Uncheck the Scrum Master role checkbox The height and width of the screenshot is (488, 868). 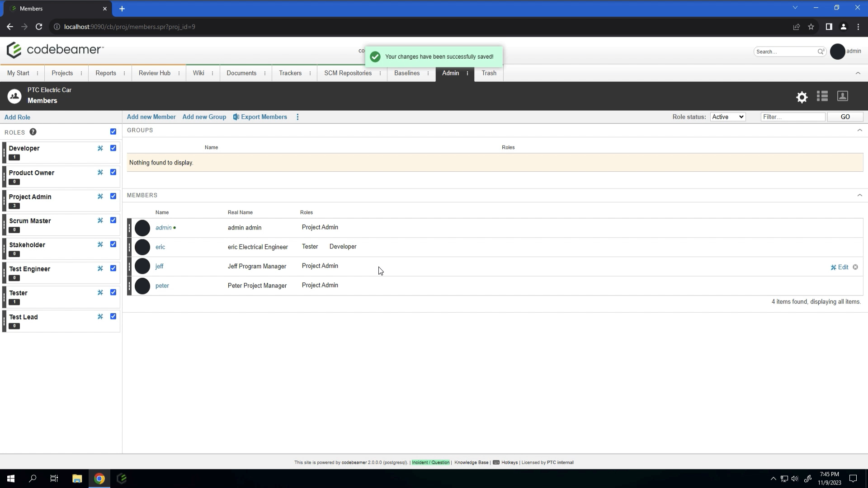[113, 220]
